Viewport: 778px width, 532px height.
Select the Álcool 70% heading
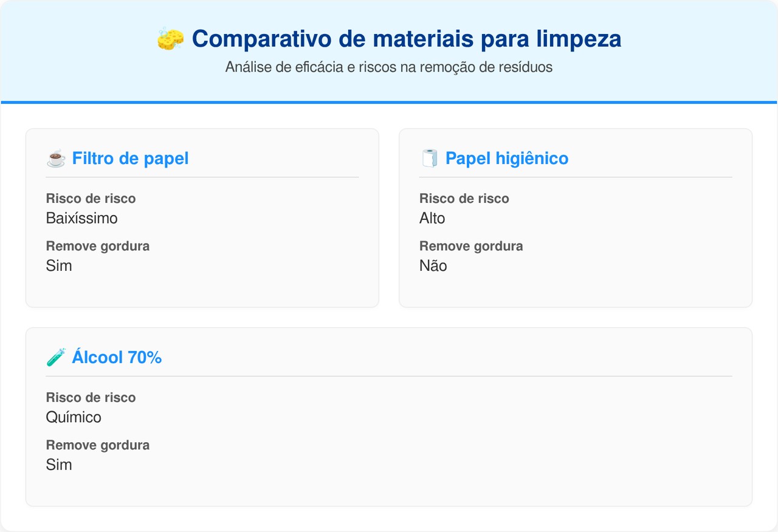117,357
